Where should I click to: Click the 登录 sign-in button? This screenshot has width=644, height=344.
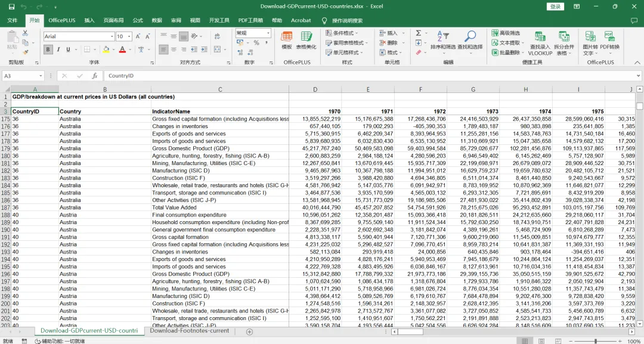[x=555, y=7]
